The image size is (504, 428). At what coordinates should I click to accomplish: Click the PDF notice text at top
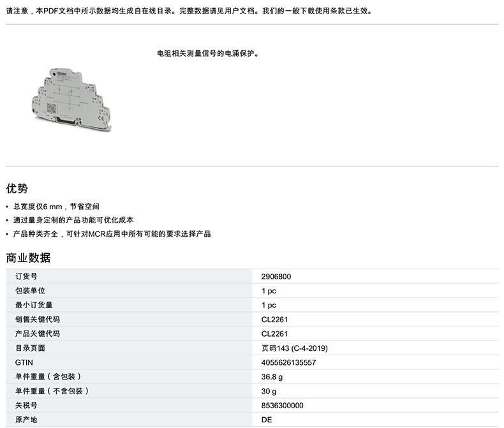pyautogui.click(x=189, y=11)
